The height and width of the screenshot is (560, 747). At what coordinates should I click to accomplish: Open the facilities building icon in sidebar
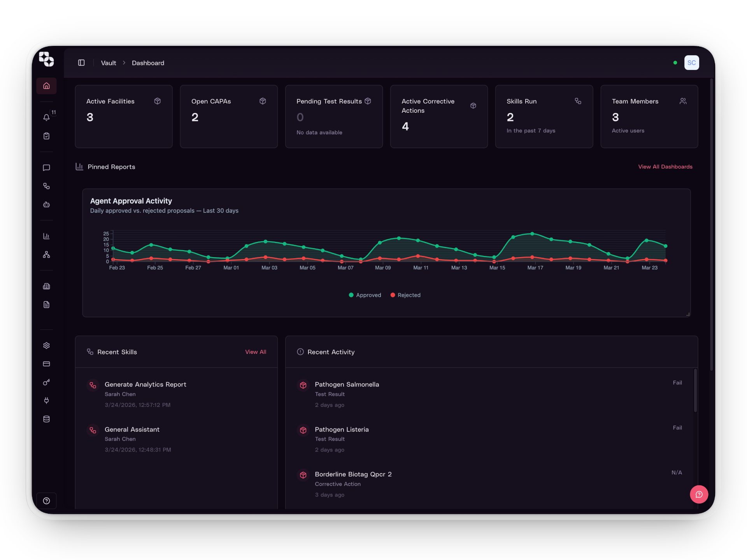pos(46,286)
